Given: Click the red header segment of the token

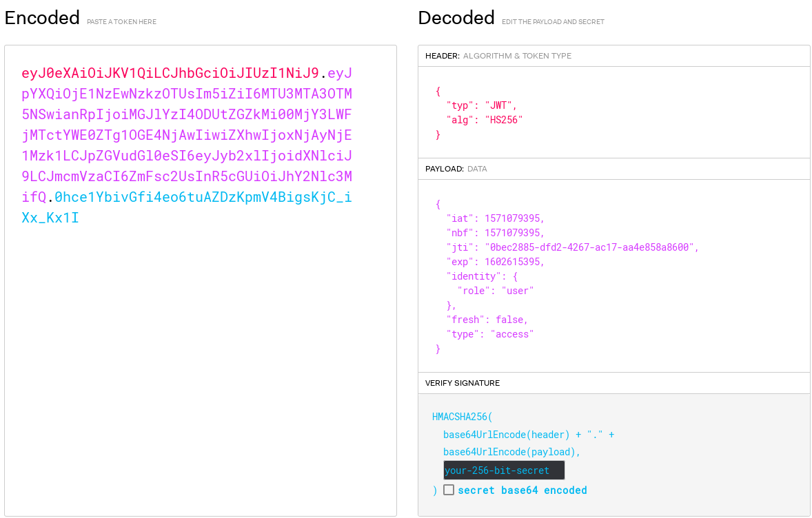Looking at the screenshot, I should [x=170, y=73].
